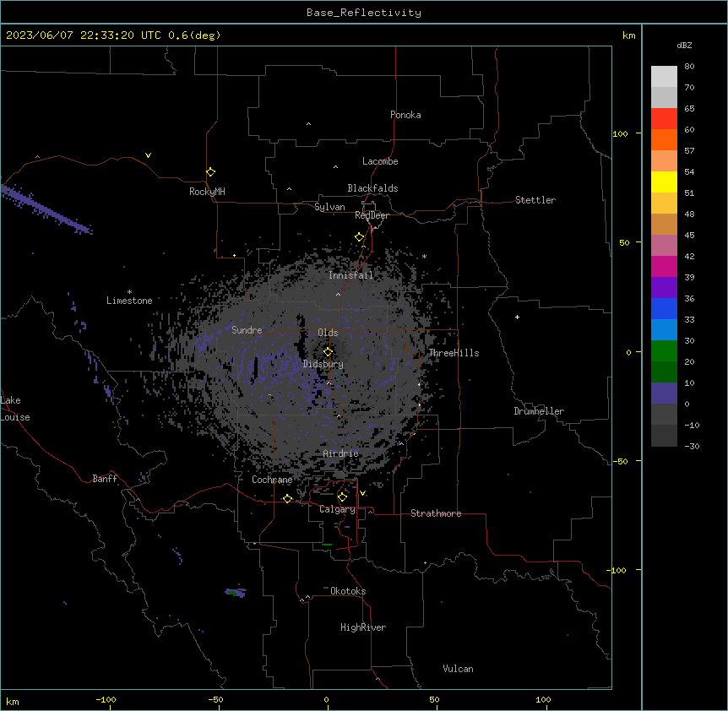Click the yellow diamond marker below RedDeer

[x=359, y=237]
